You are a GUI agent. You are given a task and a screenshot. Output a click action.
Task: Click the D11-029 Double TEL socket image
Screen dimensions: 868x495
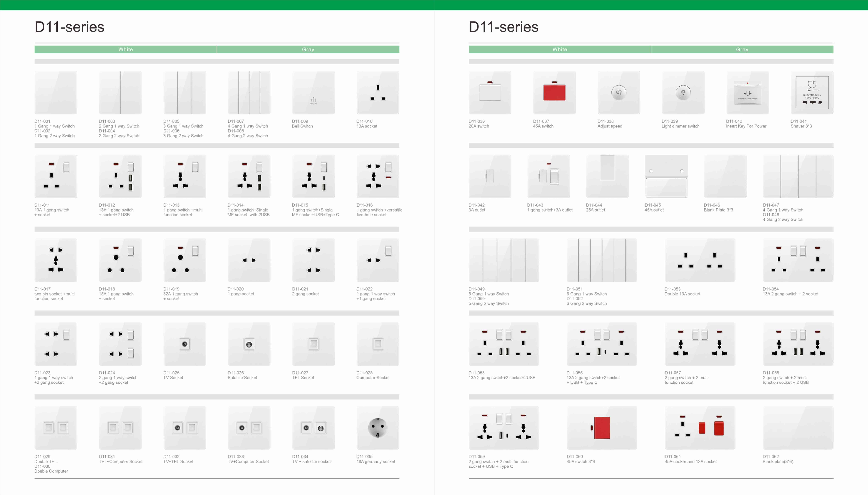point(56,428)
